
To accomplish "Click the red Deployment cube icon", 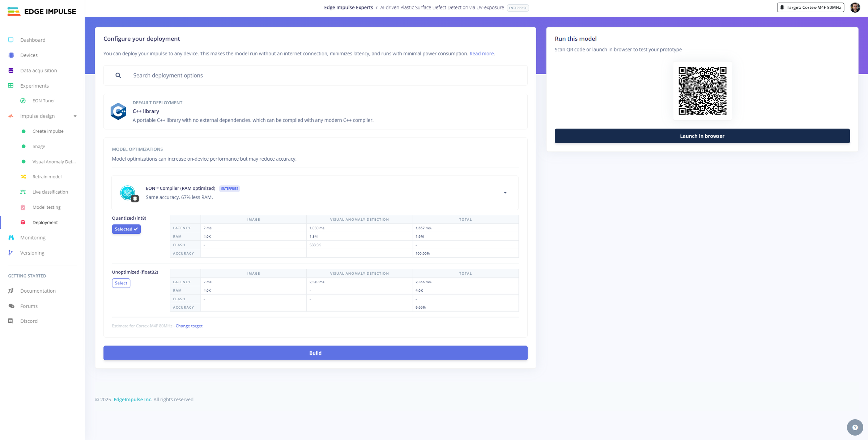I will point(23,223).
